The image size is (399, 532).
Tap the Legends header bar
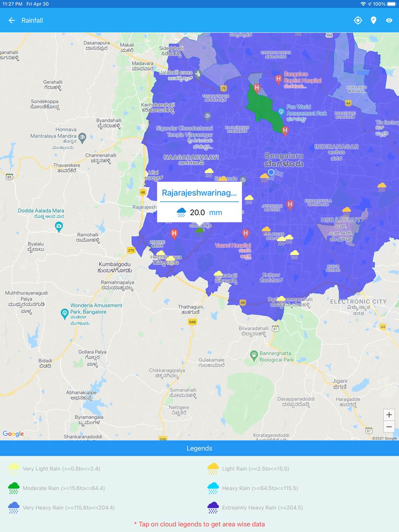[x=199, y=448]
